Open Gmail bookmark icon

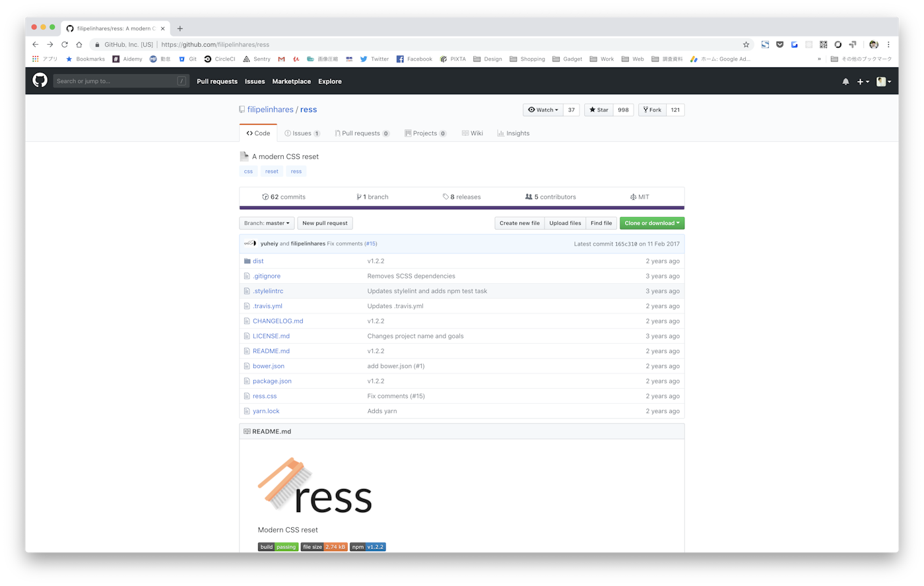(281, 59)
